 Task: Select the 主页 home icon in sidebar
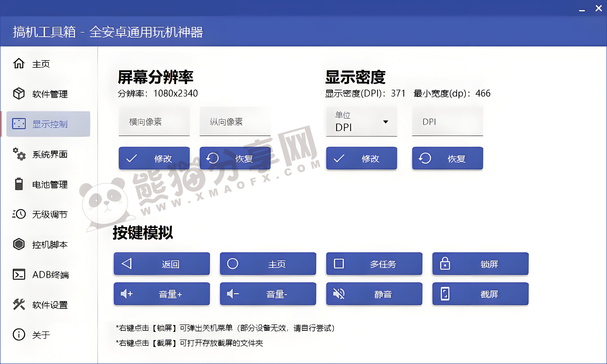coord(19,63)
